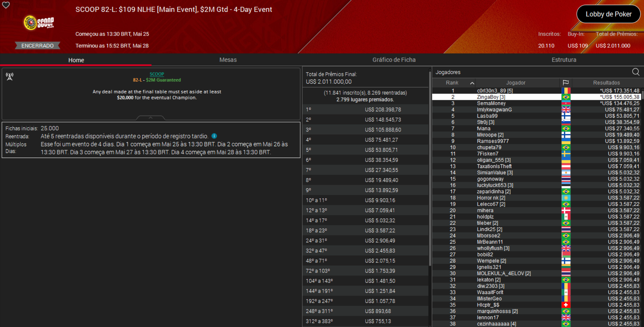Click the flag next to mihera

pyautogui.click(x=566, y=210)
